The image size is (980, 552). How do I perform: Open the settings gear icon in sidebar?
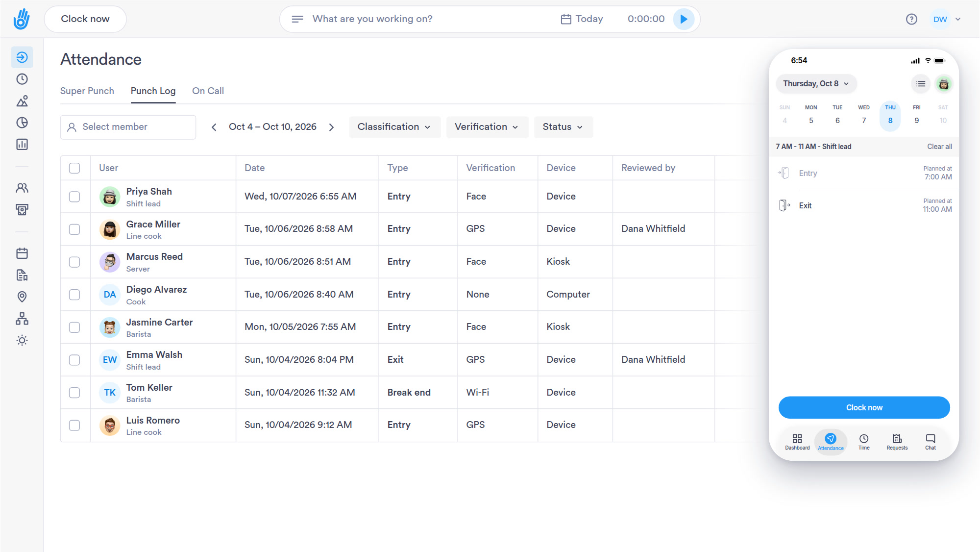(22, 340)
